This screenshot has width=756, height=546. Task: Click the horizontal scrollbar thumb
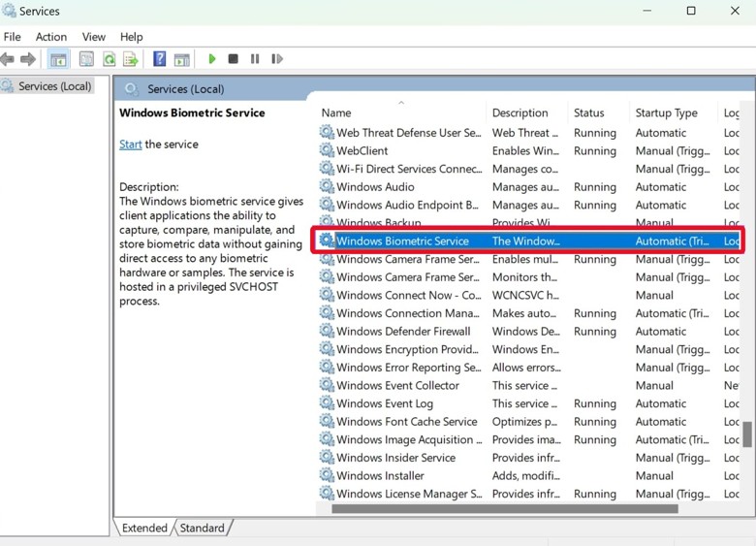[505, 508]
